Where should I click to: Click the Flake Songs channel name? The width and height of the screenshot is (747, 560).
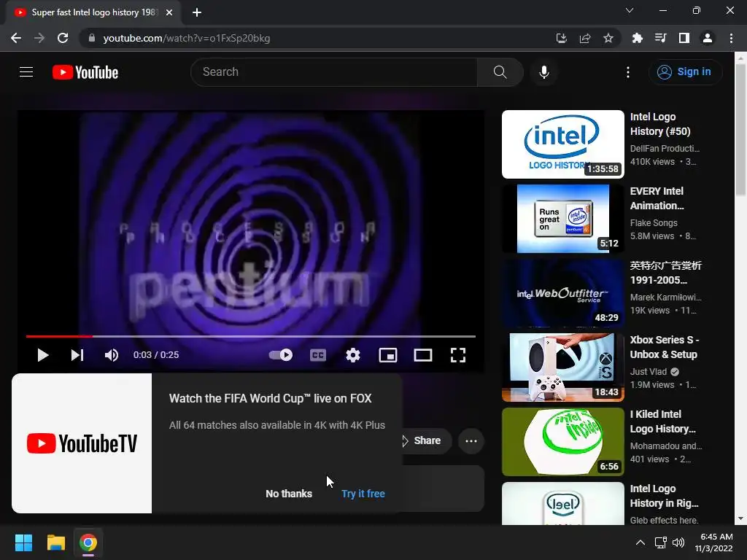point(654,223)
